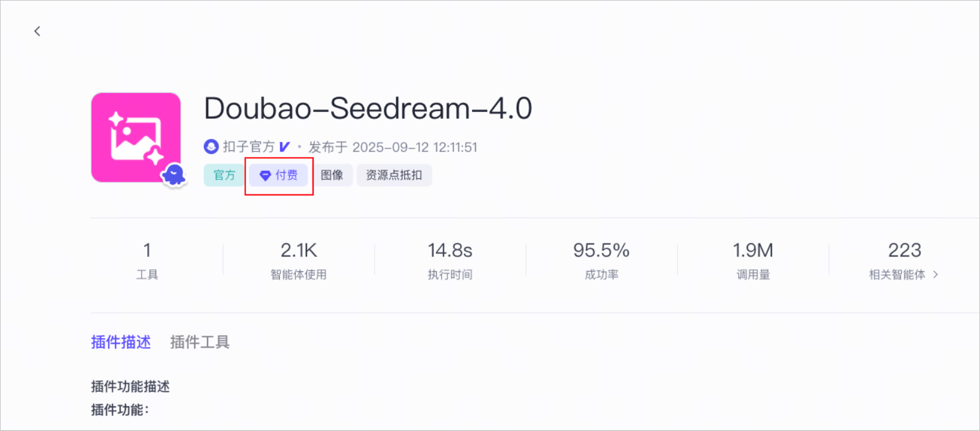This screenshot has height=431, width=980.
Task: Click the diamond icon in 付费 tag
Action: (x=265, y=176)
